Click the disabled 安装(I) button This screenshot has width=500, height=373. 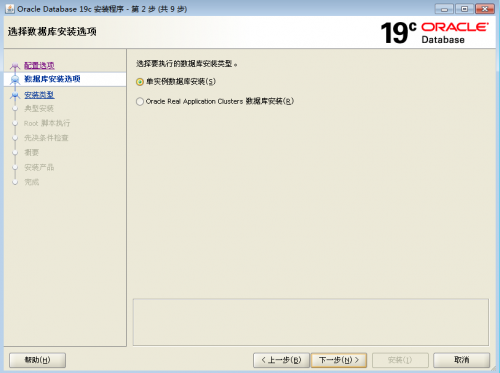(x=400, y=360)
